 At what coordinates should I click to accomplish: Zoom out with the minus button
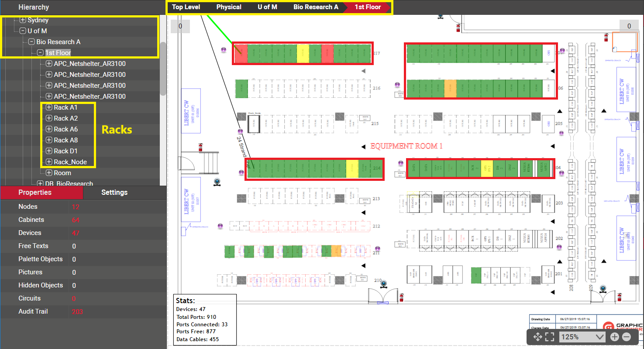pos(626,337)
